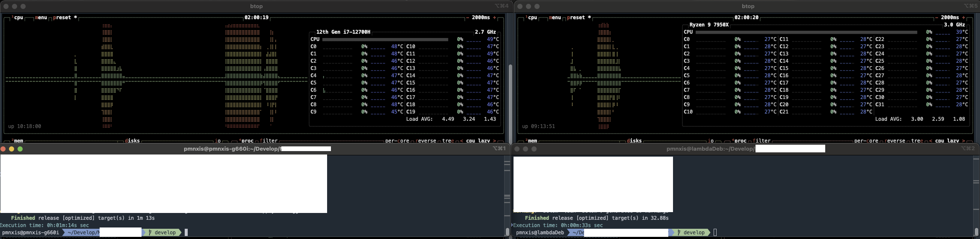Click the 'up 10:18:00' uptime text

24,126
